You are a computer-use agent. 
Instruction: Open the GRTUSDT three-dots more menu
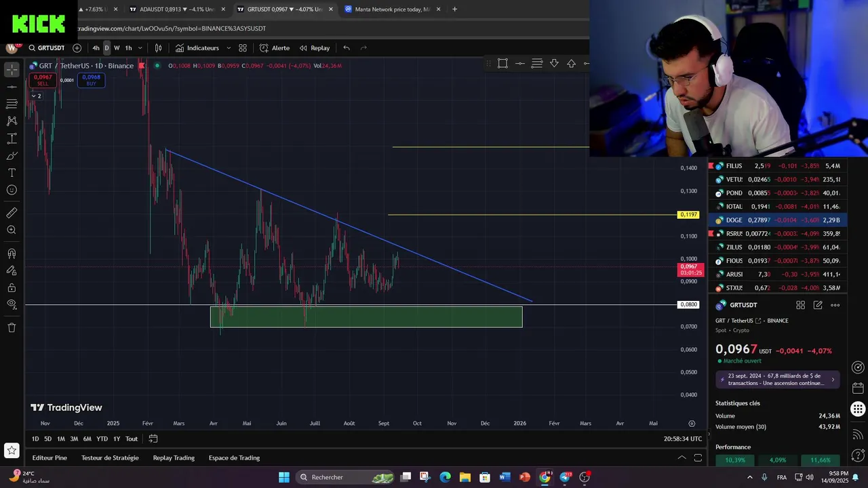tap(835, 305)
